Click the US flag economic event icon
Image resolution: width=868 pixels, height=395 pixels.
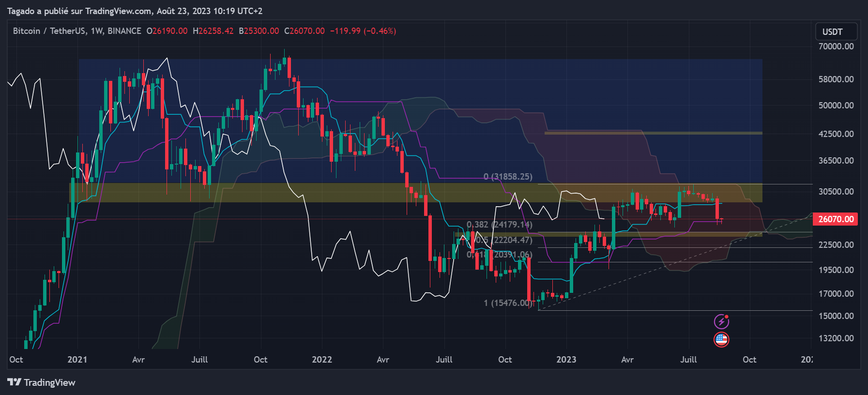point(721,339)
